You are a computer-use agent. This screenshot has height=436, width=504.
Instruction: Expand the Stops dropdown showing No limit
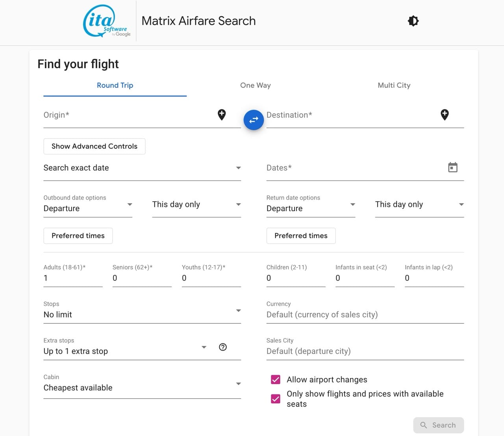(x=238, y=310)
